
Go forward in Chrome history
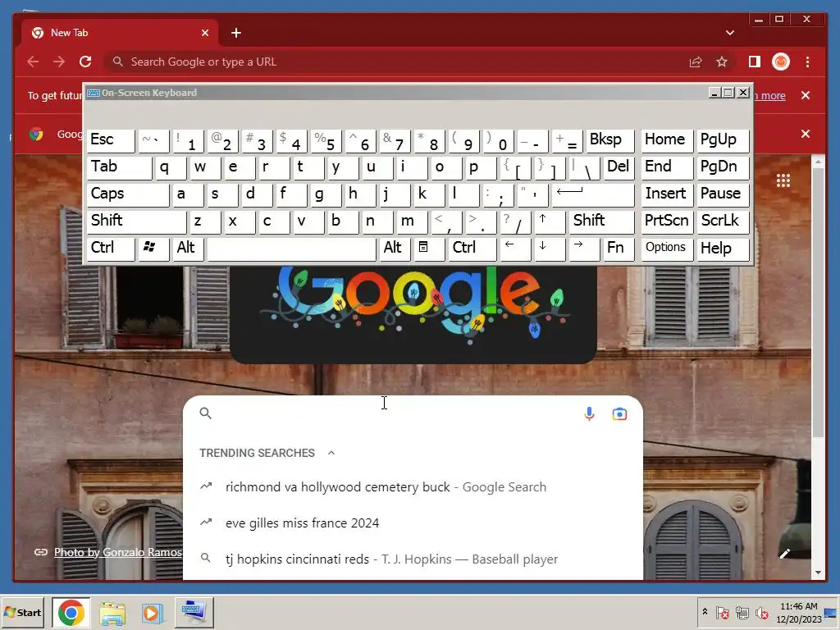pos(59,62)
